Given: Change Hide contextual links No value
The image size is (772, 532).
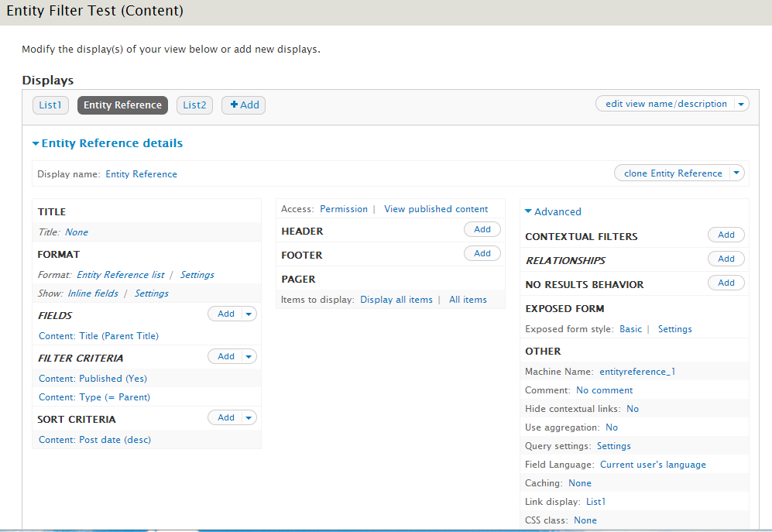Looking at the screenshot, I should (632, 409).
